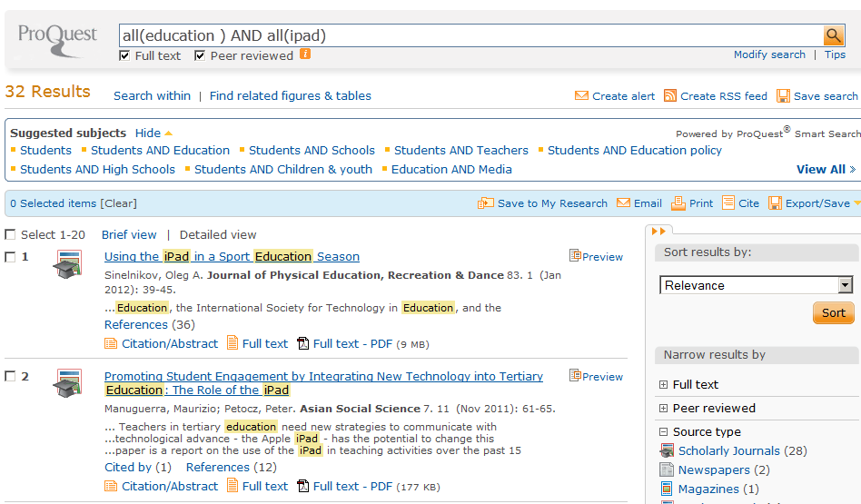
Task: Click the ProQuest logo
Action: click(57, 40)
